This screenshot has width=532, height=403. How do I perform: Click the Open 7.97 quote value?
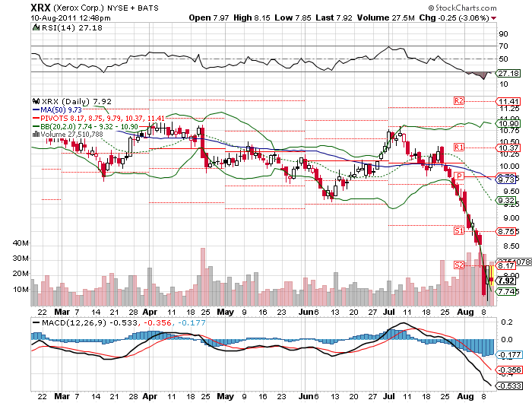pos(209,17)
